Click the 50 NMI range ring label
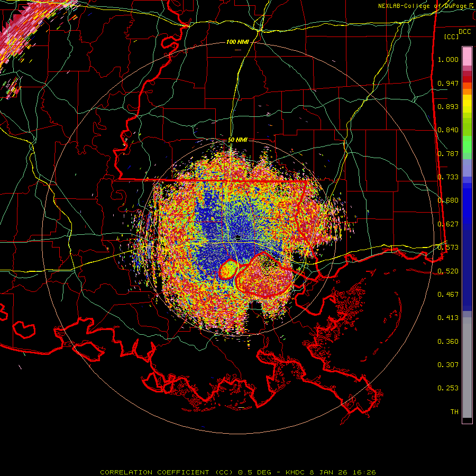 point(237,140)
